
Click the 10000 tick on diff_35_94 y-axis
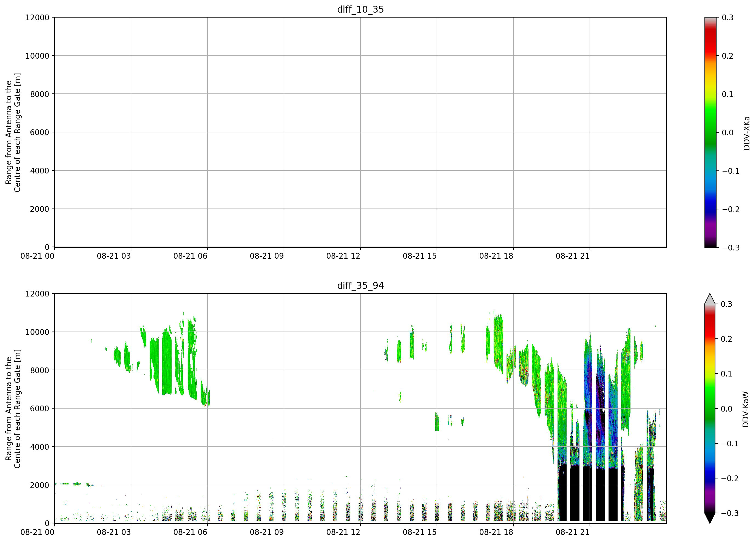37,332
